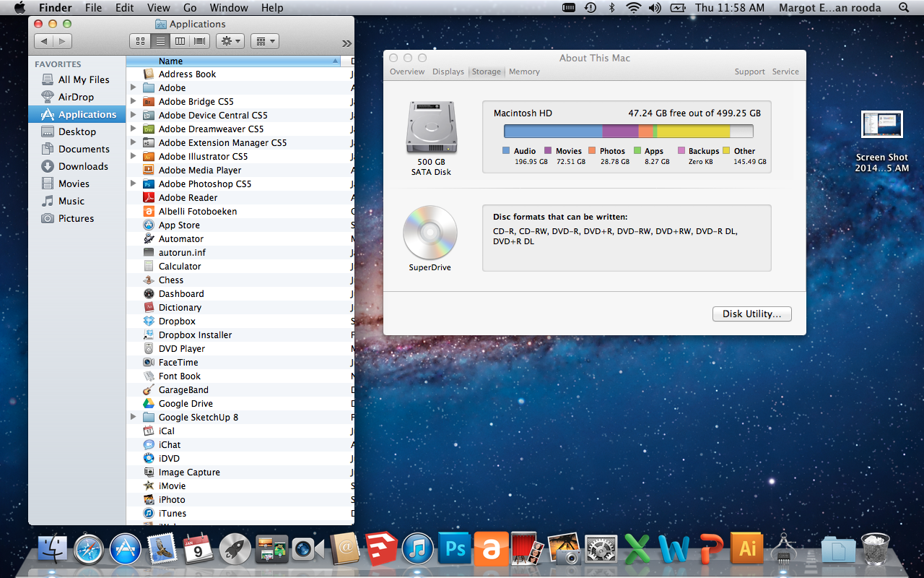
Task: Click the Other yellow legend swatch
Action: click(726, 151)
